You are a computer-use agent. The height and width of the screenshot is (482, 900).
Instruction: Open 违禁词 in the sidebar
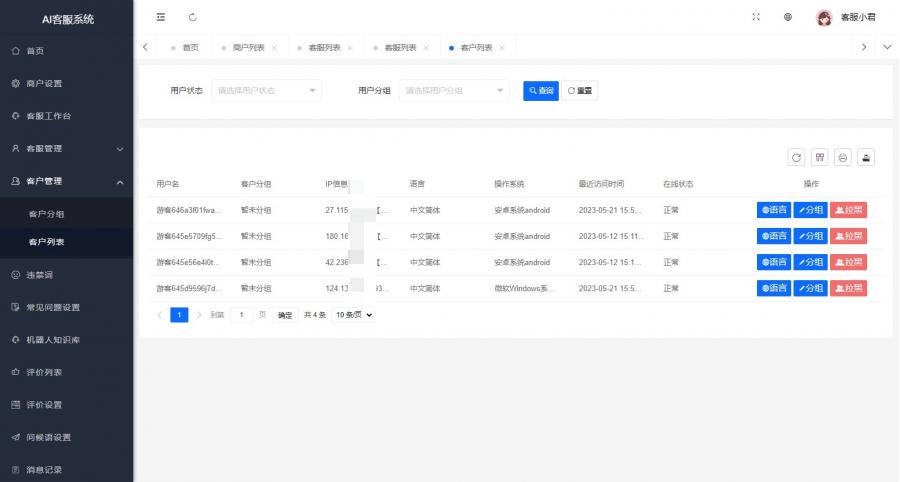coord(67,275)
